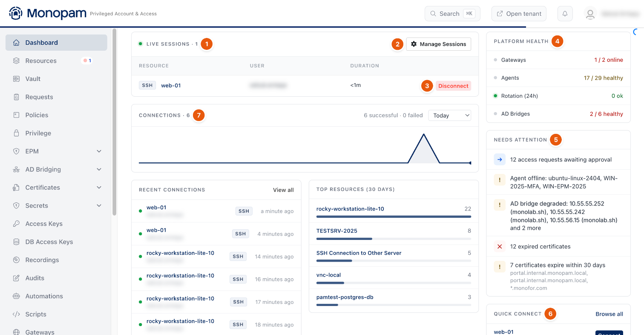644x335 pixels.
Task: Click the Monopam shield logo icon
Action: pyautogui.click(x=16, y=13)
